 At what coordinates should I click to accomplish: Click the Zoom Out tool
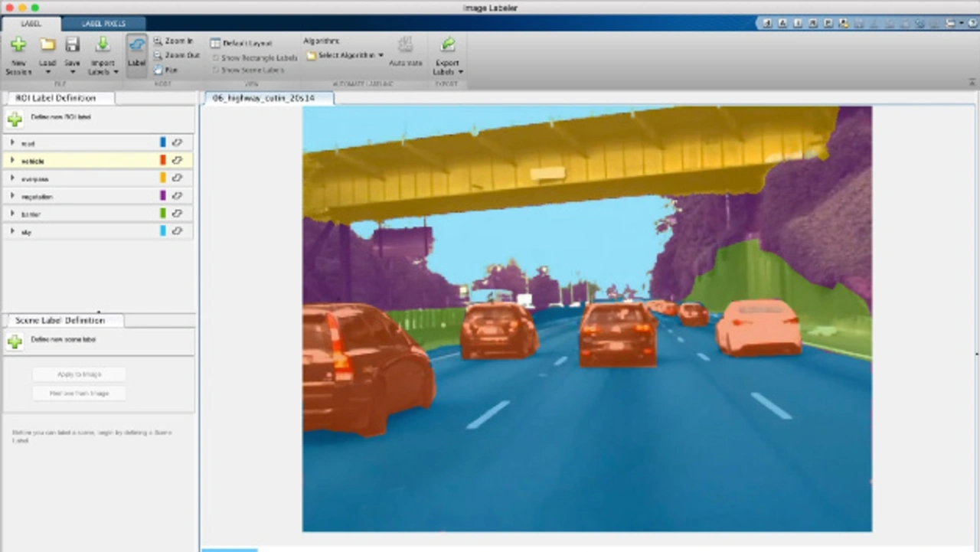click(x=175, y=55)
